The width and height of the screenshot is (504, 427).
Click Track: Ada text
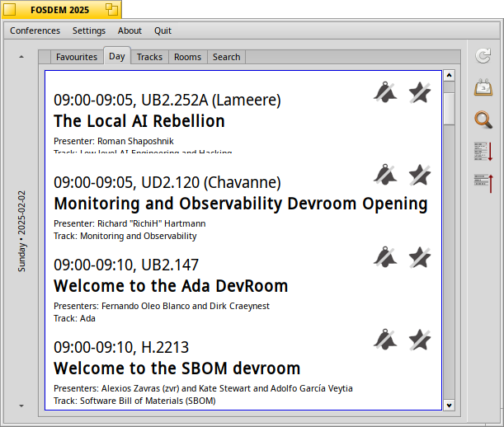(74, 318)
